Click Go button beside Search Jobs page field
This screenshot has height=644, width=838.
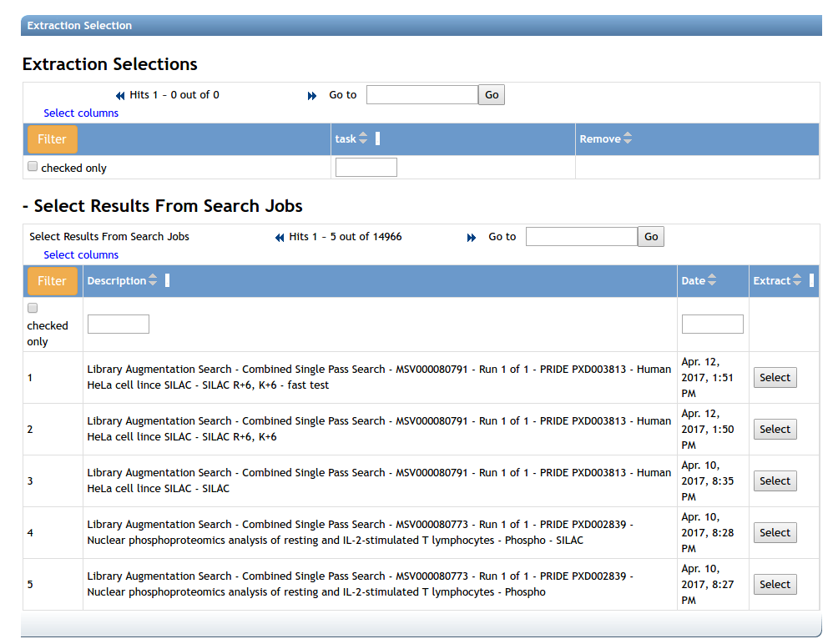coord(651,237)
